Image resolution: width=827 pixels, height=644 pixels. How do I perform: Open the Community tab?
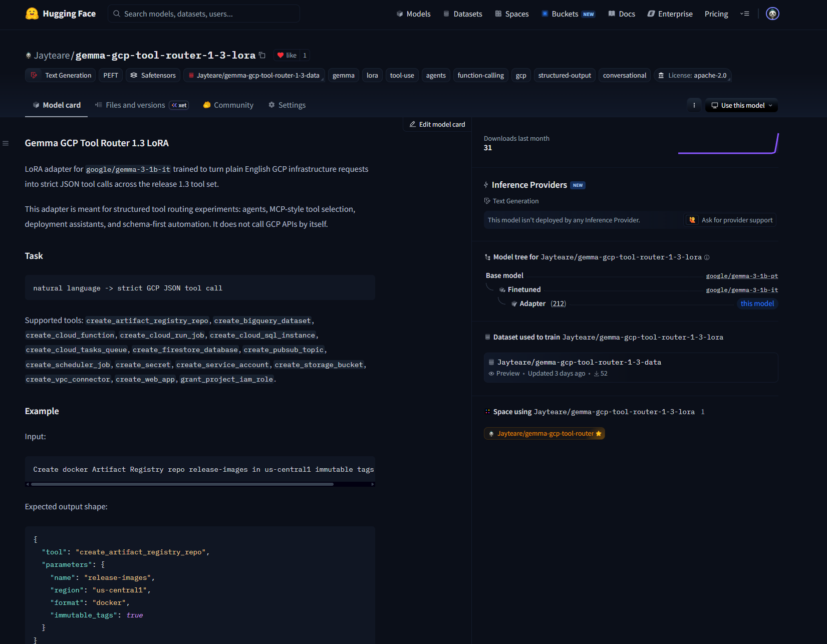click(228, 105)
